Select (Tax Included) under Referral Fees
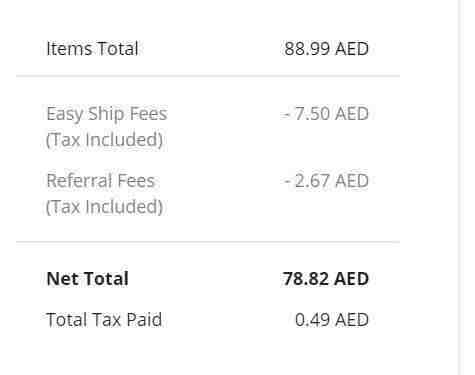 coord(104,207)
